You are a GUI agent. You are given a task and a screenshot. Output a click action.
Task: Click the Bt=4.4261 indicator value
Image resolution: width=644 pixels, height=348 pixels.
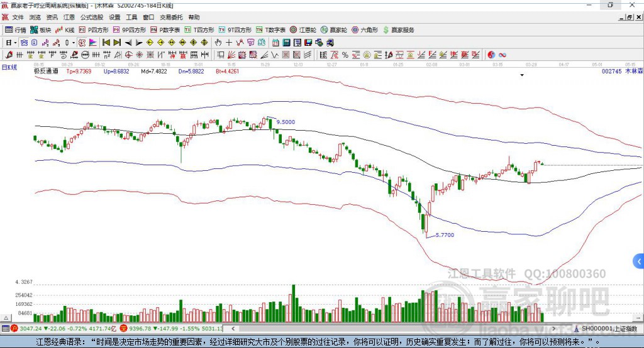(227, 71)
